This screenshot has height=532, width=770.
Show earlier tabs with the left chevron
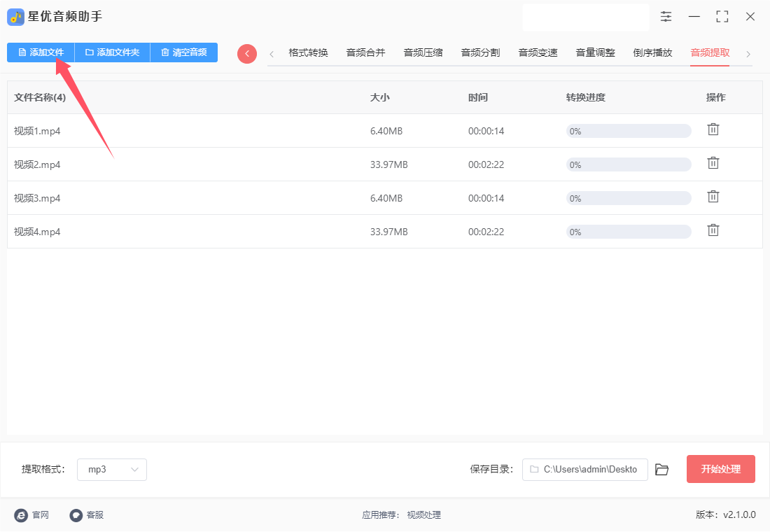point(272,54)
